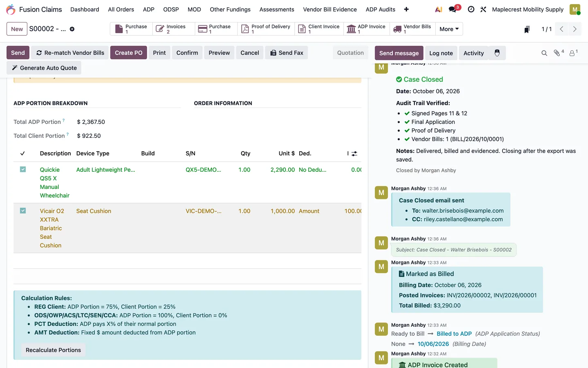Click the crossed tools debug icon
Image resolution: width=588 pixels, height=368 pixels.
[483, 9]
